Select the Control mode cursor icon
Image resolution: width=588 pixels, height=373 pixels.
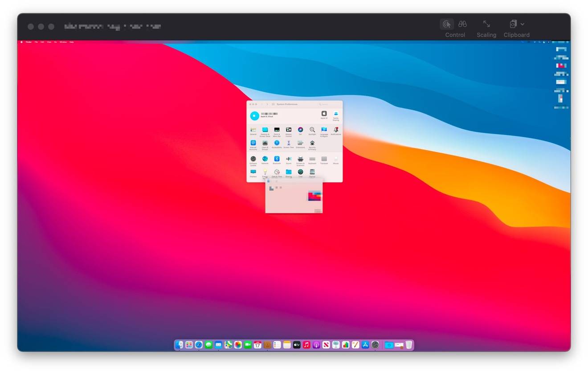(x=447, y=24)
